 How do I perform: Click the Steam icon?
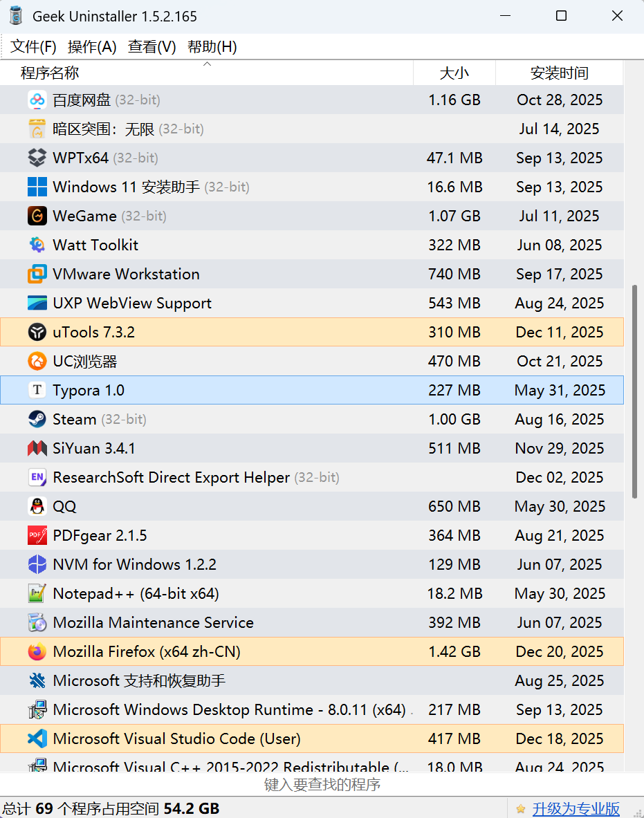click(37, 419)
